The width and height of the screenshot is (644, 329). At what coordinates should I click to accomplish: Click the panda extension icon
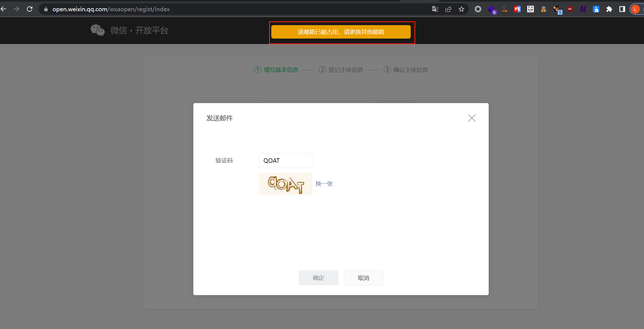point(531,9)
